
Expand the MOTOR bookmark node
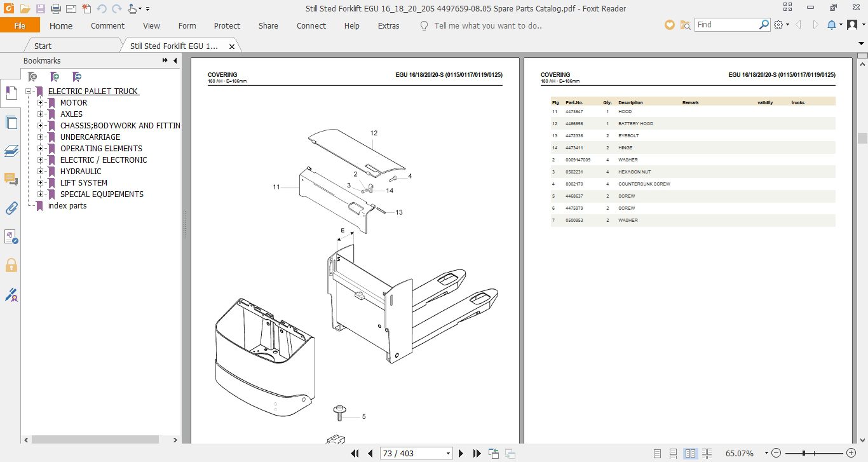(41, 103)
